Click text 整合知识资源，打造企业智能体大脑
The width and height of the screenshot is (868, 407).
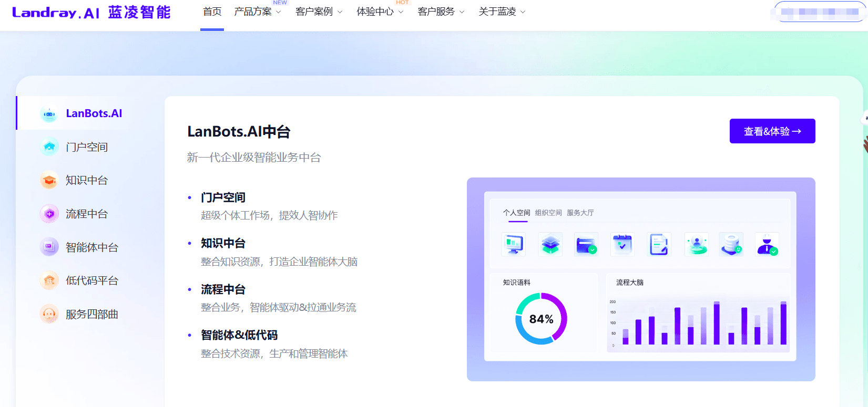click(279, 262)
